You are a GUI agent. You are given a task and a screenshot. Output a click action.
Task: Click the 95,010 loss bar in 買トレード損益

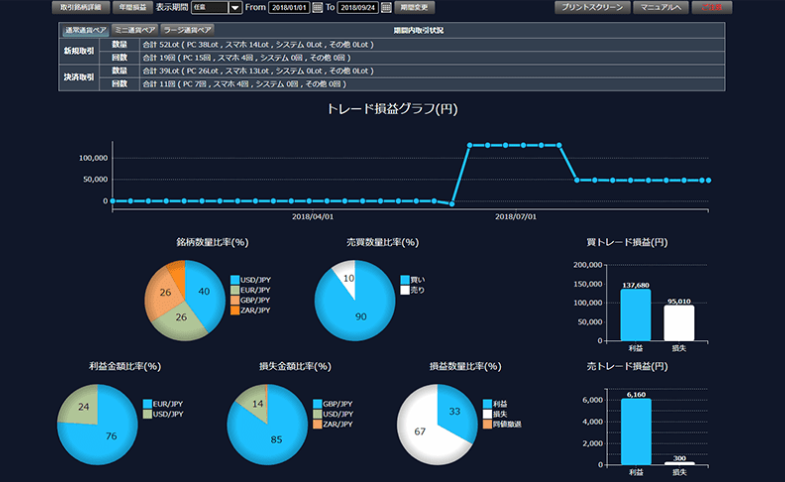point(679,323)
